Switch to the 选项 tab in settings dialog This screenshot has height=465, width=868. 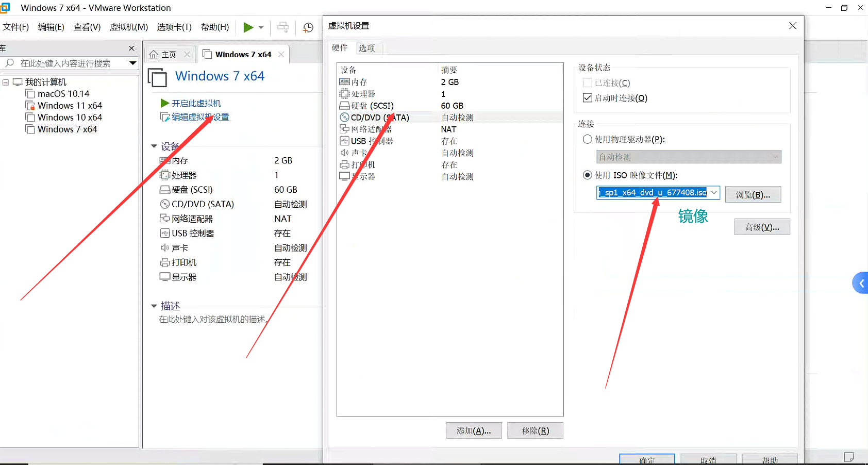click(x=367, y=48)
